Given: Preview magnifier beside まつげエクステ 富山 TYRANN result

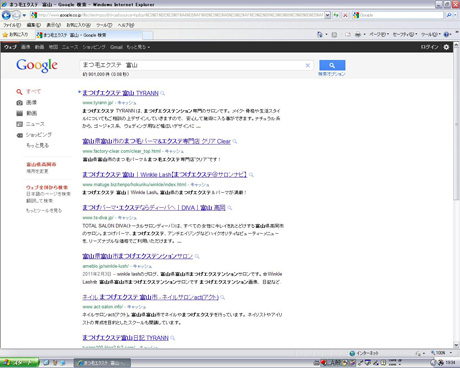Looking at the screenshot, I should tap(163, 93).
